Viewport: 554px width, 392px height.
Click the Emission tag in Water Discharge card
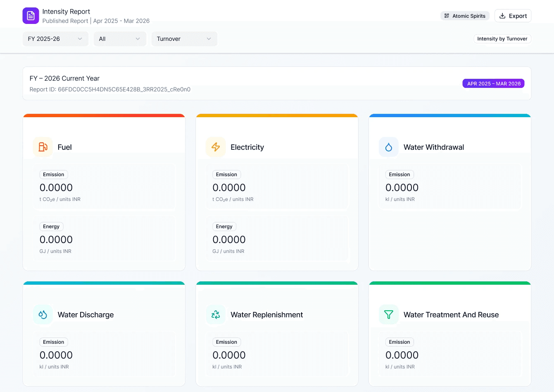54,342
